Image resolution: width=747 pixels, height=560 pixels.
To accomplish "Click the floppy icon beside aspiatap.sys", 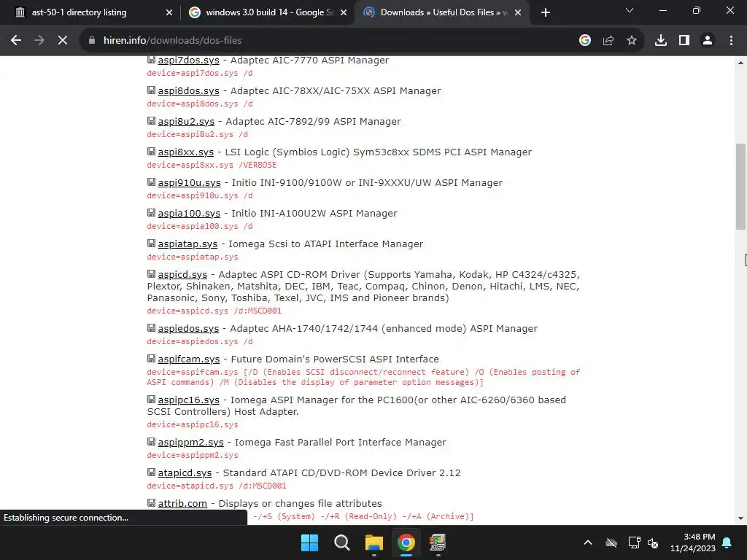I will (151, 244).
